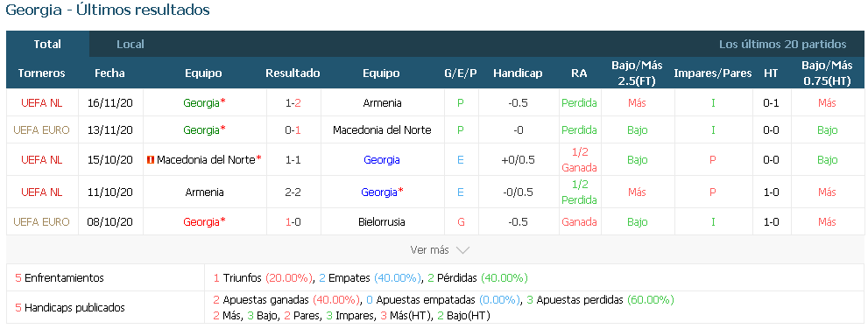This screenshot has height=329, width=868.
Task: Open Los últimos 20 partidos selector
Action: (782, 45)
